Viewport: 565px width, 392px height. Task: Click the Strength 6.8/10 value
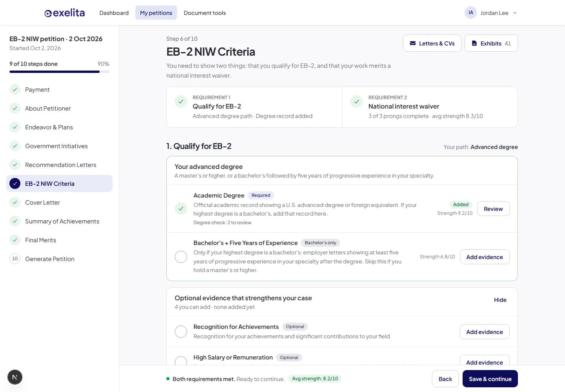pyautogui.click(x=437, y=257)
